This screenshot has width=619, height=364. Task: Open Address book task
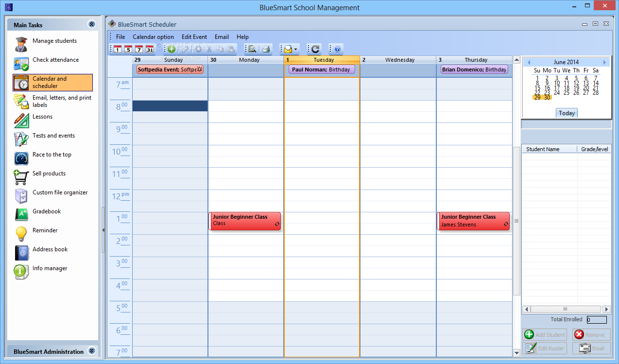click(52, 253)
